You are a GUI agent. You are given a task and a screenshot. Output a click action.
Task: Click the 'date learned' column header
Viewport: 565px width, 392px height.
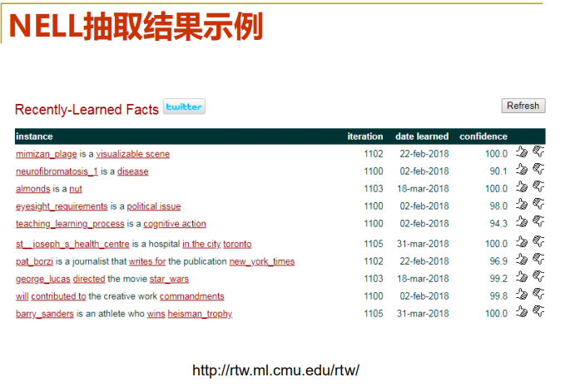(422, 136)
